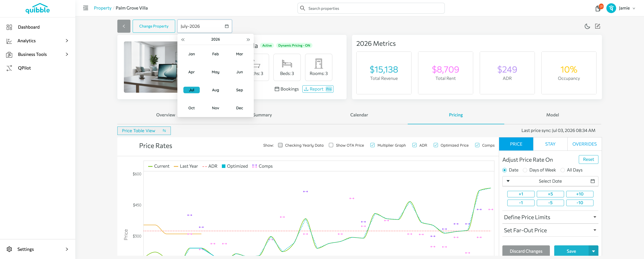Click calendar icon in Select Date field
This screenshot has height=259, width=644.
pyautogui.click(x=593, y=181)
